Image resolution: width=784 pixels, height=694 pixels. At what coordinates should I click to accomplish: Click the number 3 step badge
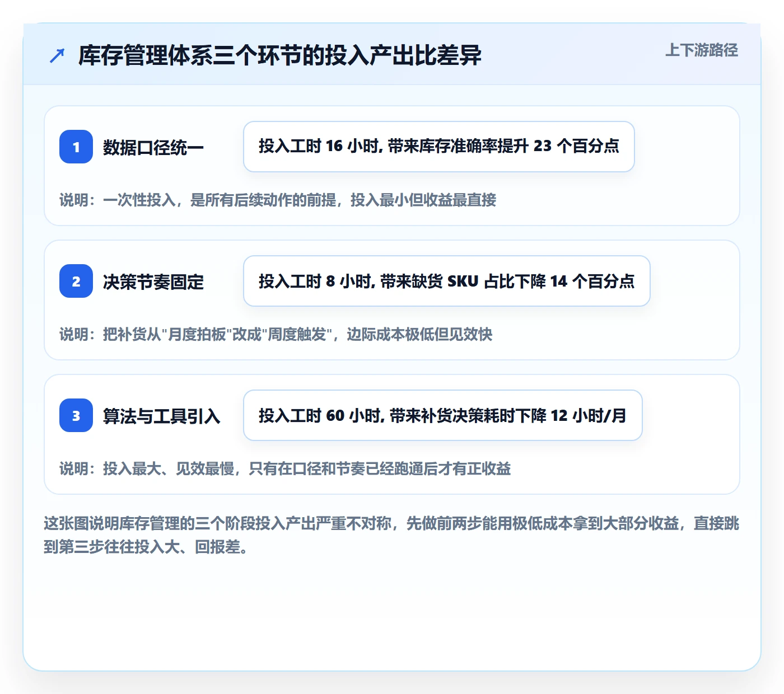pos(76,415)
